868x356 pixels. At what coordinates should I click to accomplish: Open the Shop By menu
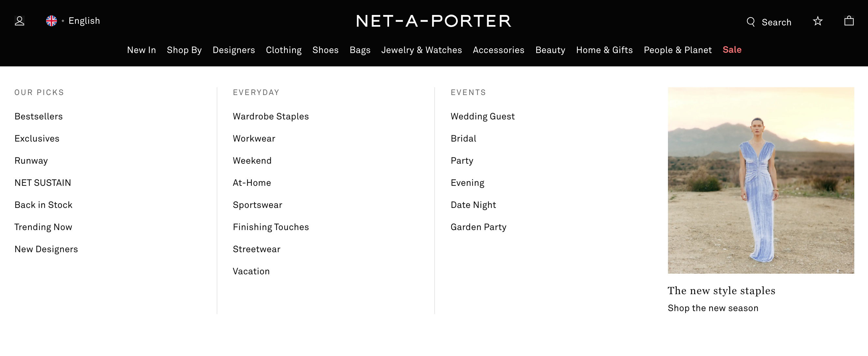point(184,50)
